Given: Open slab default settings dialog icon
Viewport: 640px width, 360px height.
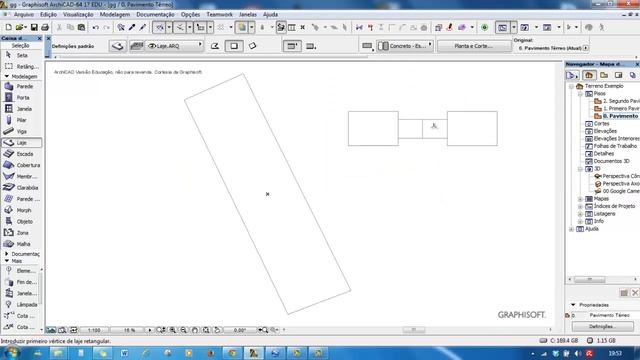Looking at the screenshot, I should click(x=118, y=46).
